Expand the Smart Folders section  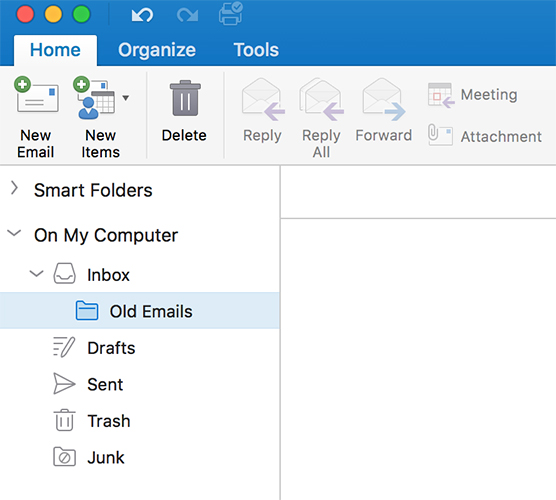tap(14, 188)
